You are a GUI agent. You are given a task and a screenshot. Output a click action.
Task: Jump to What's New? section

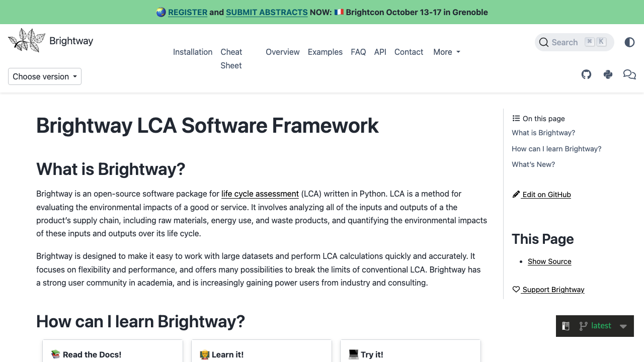coord(533,164)
